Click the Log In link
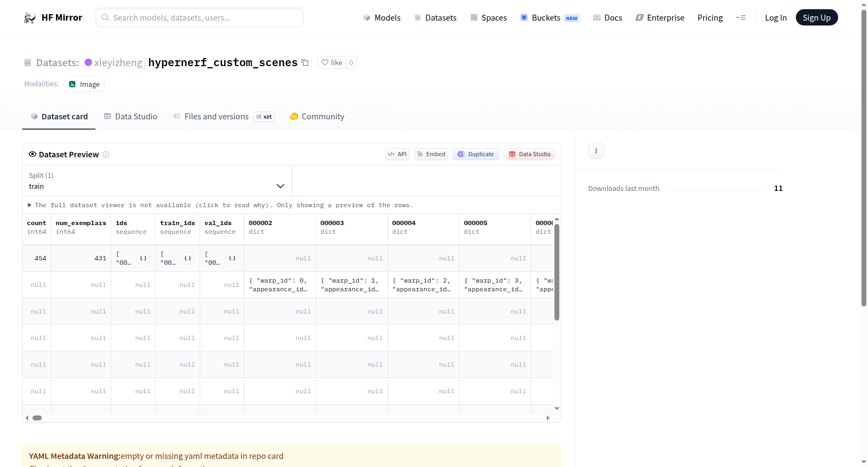The height and width of the screenshot is (467, 868). point(776,18)
